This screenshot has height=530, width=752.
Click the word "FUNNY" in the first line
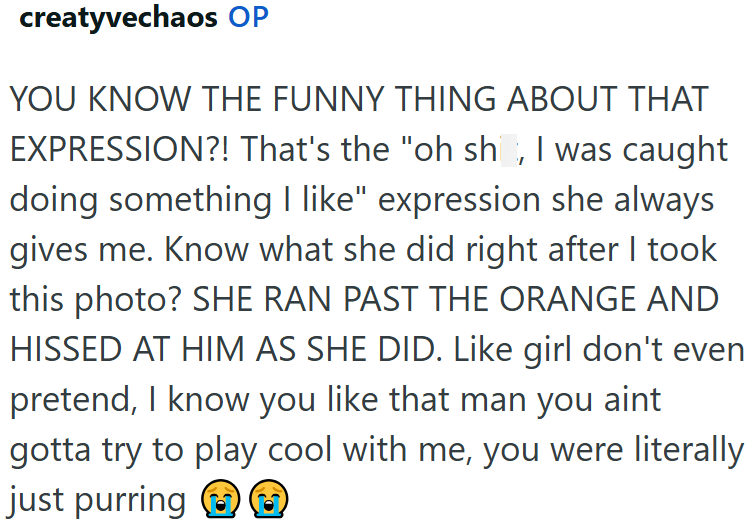(x=328, y=99)
